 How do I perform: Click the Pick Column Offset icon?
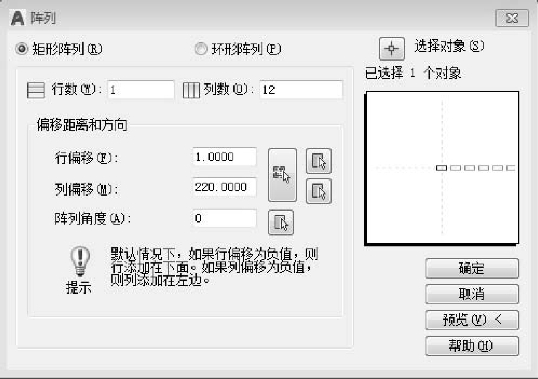pos(319,191)
